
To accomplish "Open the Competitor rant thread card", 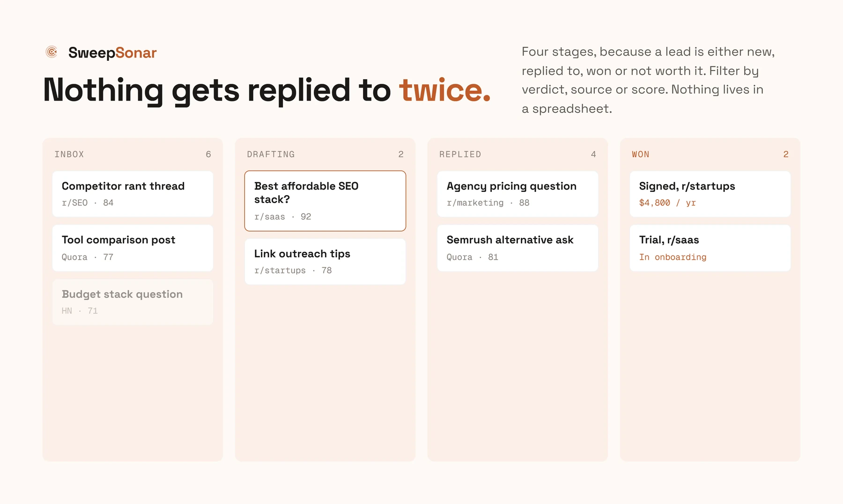I will pos(133,194).
